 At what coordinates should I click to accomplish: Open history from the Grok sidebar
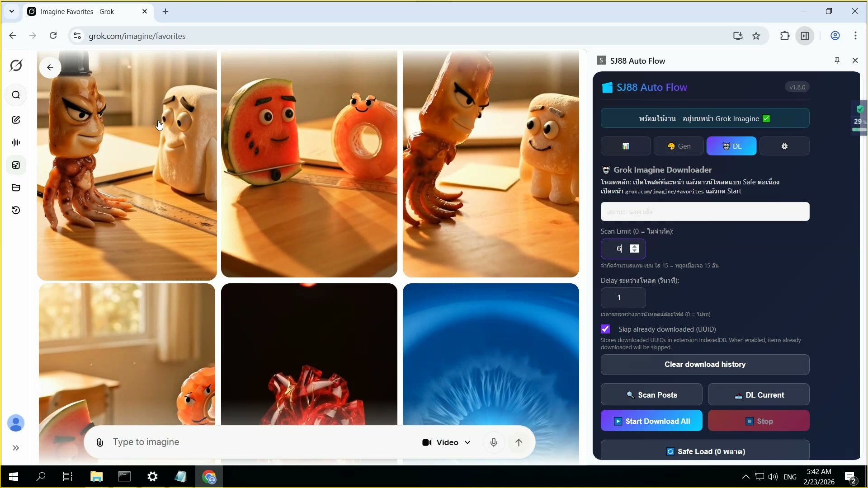[16, 210]
